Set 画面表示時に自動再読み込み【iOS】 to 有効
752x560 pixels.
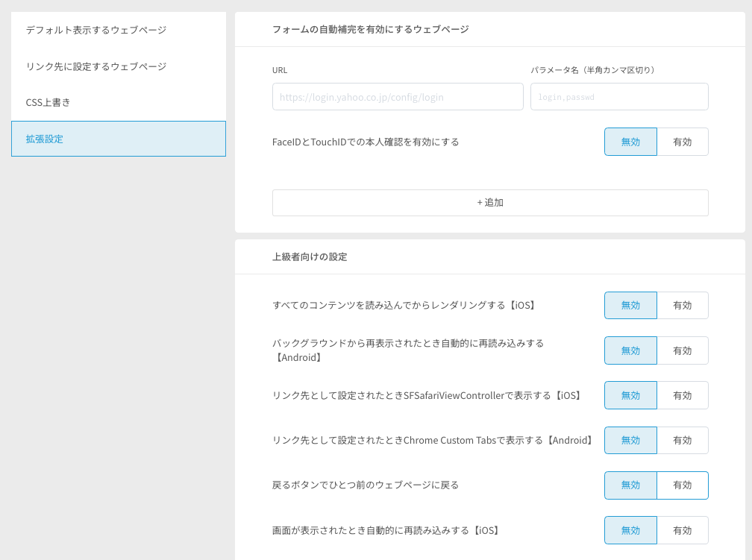click(683, 530)
